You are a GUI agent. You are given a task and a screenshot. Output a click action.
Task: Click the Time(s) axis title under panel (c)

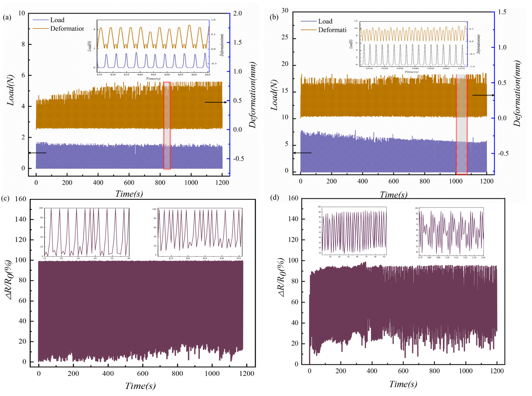pos(140,386)
